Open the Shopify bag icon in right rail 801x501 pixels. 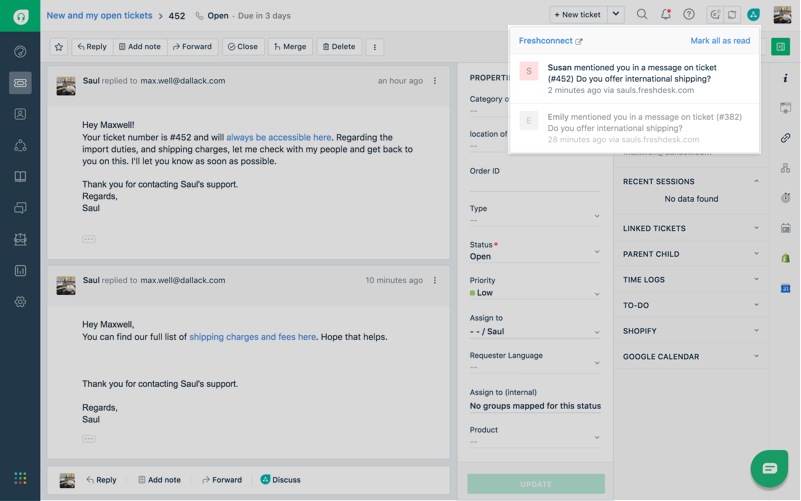785,258
